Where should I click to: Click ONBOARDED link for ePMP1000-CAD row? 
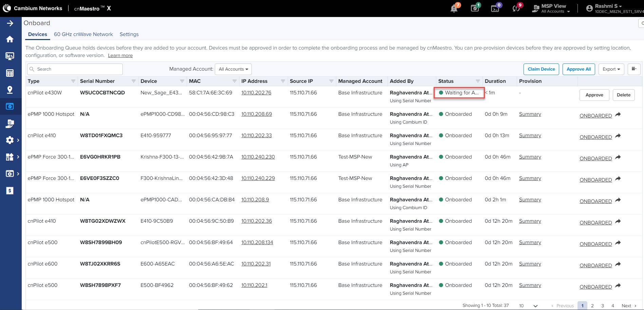(x=596, y=201)
